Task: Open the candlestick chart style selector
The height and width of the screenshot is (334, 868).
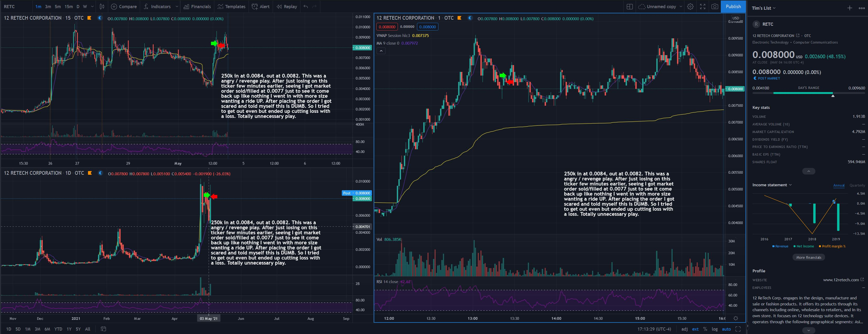Action: point(102,6)
